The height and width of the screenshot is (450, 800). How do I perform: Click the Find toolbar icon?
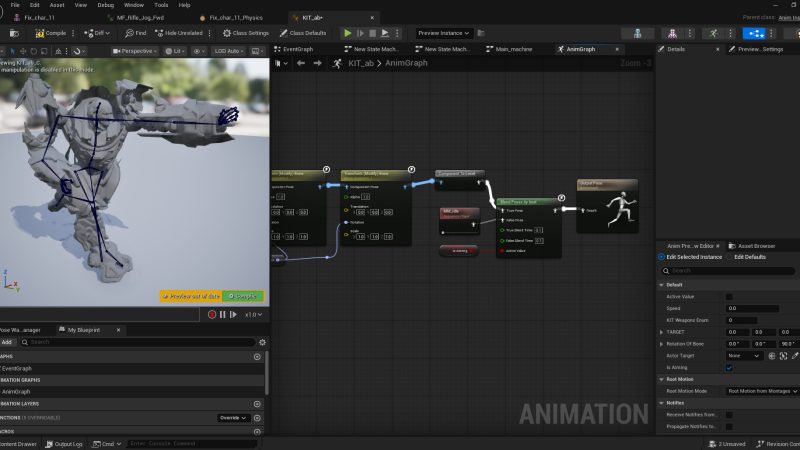[135, 33]
